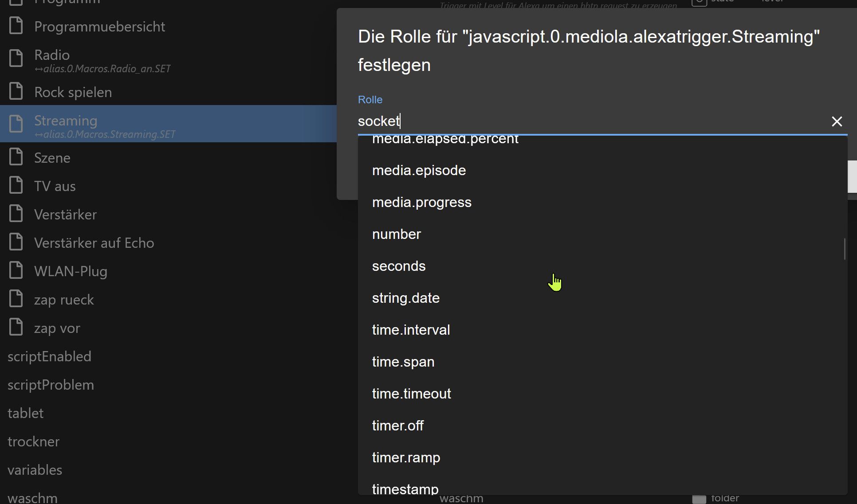Select the Verstärker auf Echo object
This screenshot has width=857, height=504.
[x=94, y=243]
